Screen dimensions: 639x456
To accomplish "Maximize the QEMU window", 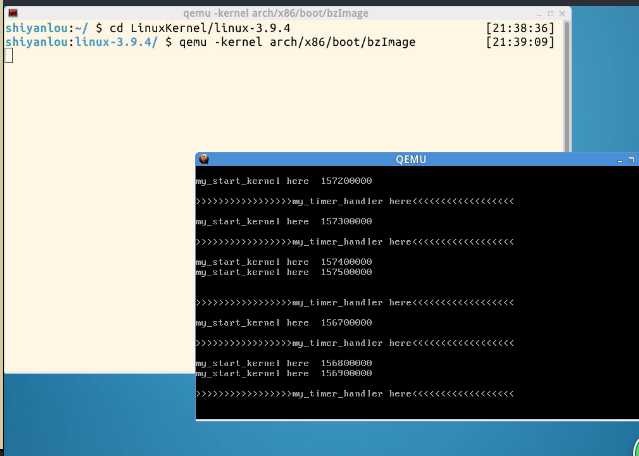I will pos(631,160).
